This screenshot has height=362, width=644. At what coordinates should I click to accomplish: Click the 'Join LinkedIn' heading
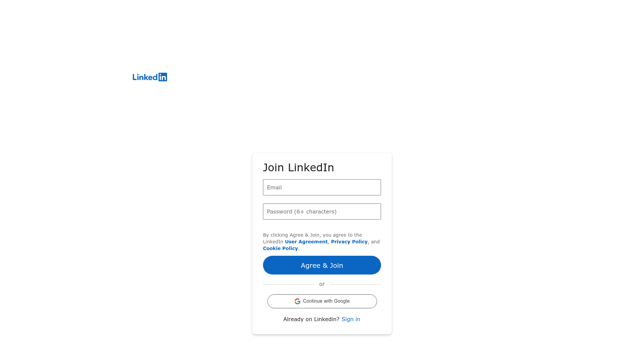pos(299,168)
